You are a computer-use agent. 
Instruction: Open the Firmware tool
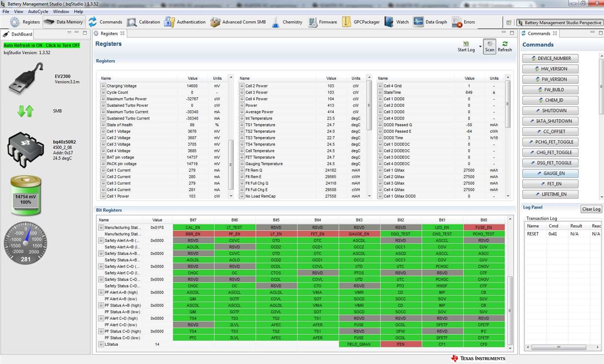click(x=323, y=22)
